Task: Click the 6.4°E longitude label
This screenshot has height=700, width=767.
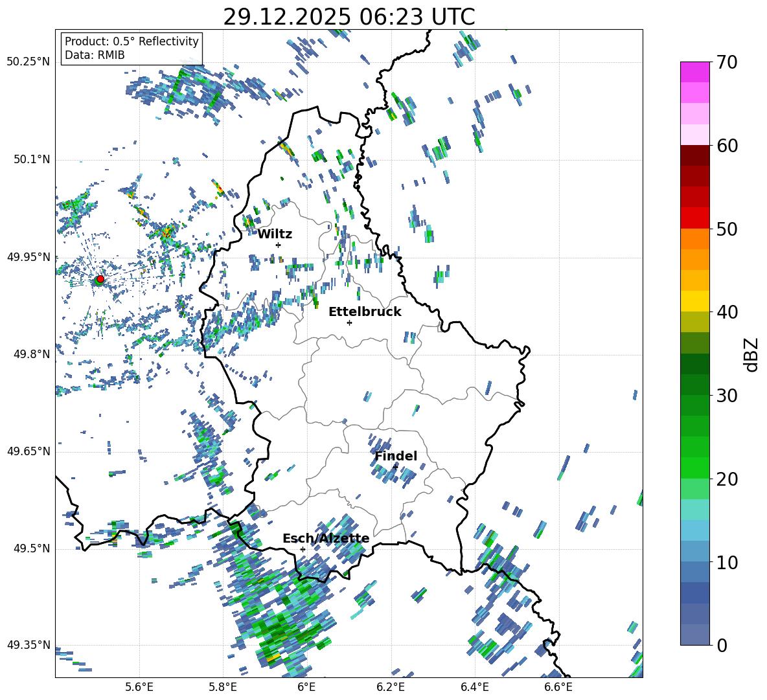Action: click(x=474, y=688)
